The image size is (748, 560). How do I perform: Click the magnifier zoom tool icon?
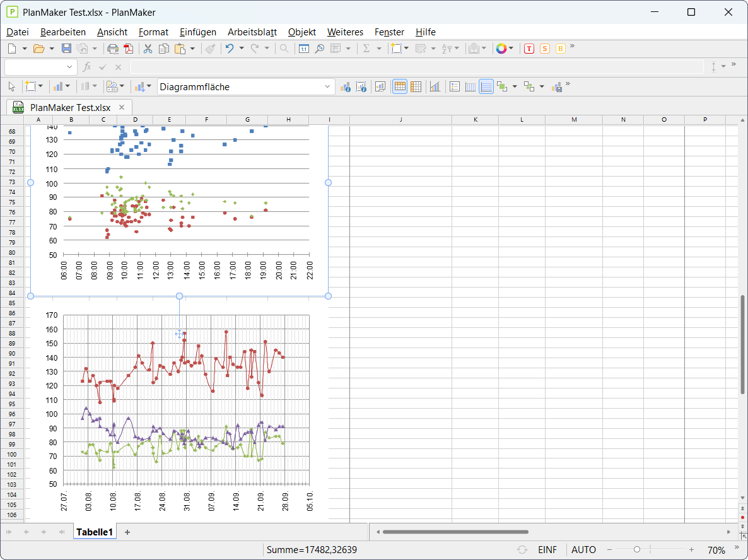[319, 49]
